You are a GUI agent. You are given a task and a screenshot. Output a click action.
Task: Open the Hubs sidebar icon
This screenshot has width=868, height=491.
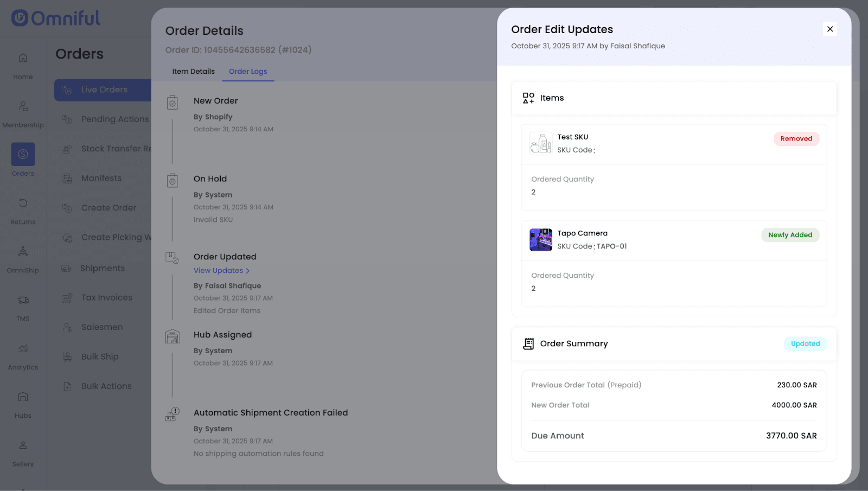(23, 397)
